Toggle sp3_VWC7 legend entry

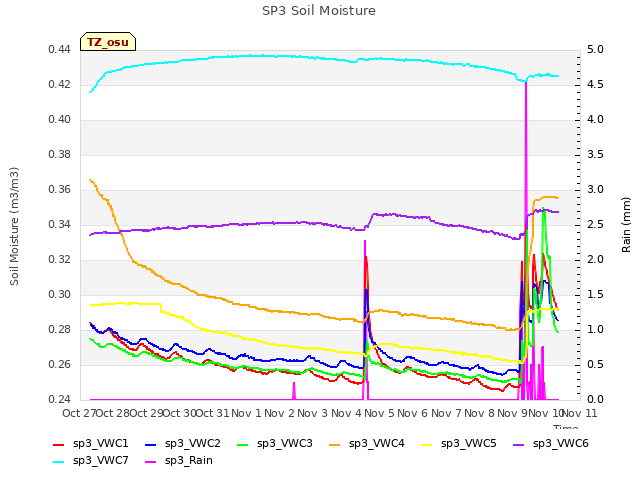91,460
